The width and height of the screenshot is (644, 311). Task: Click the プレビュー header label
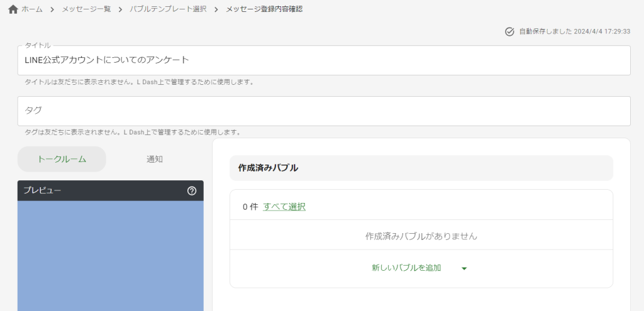point(42,190)
